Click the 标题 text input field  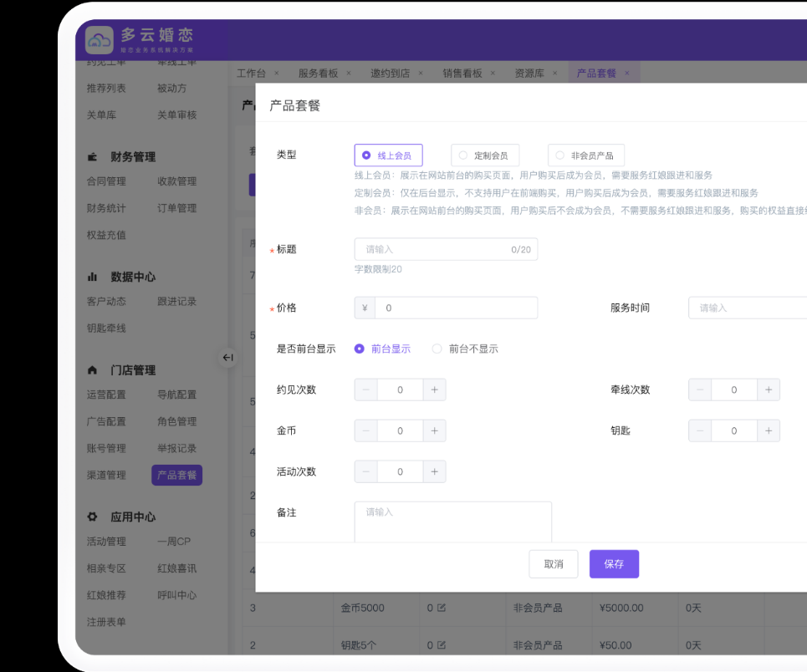pos(435,249)
